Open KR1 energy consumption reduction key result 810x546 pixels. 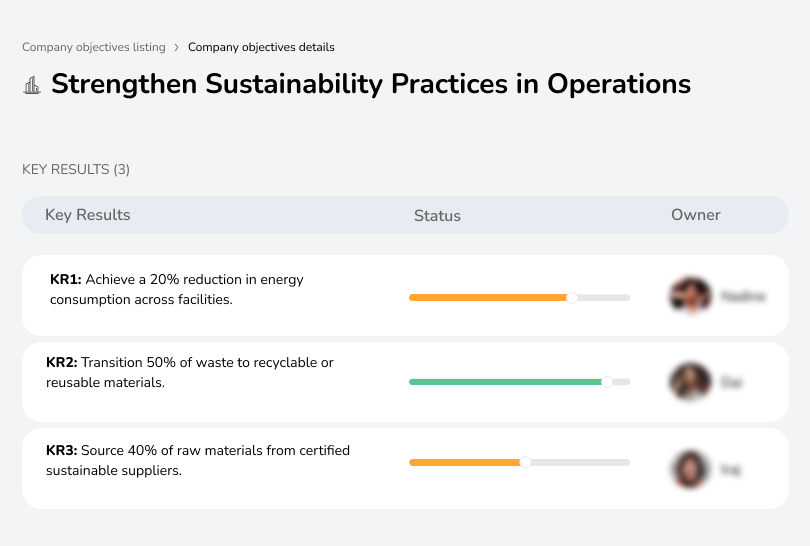[x=176, y=289]
